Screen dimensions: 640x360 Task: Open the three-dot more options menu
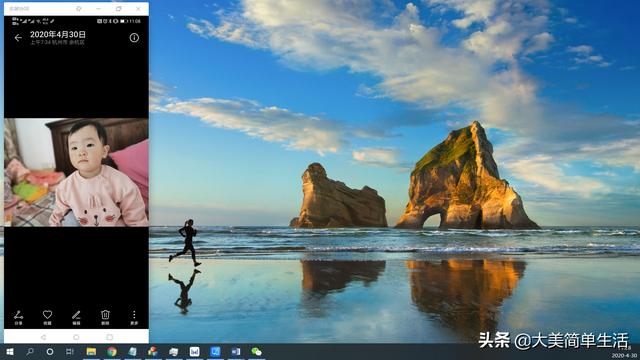pos(134,317)
